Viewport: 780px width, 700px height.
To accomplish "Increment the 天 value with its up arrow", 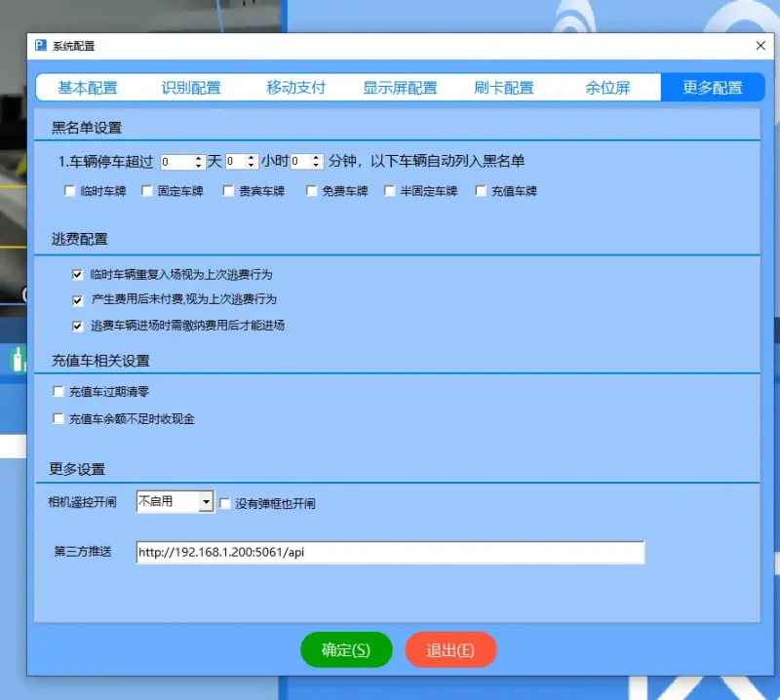I will pyautogui.click(x=200, y=158).
